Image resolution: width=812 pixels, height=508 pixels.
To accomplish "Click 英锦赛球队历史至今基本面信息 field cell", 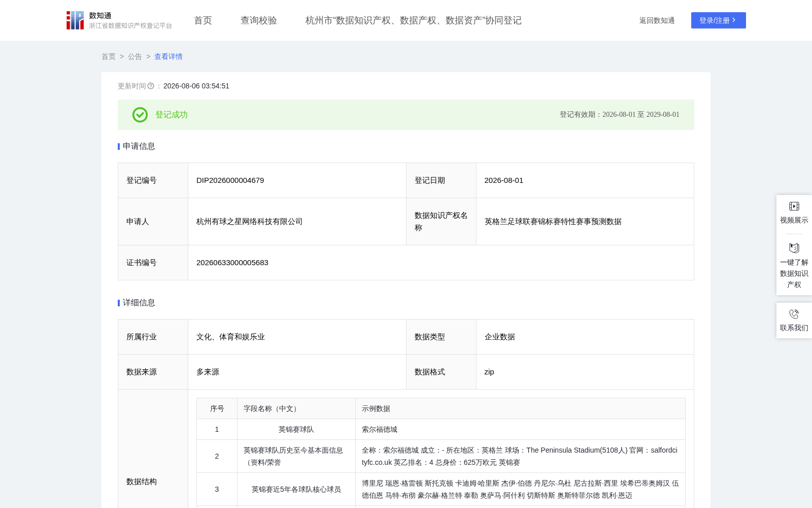I will [x=296, y=456].
